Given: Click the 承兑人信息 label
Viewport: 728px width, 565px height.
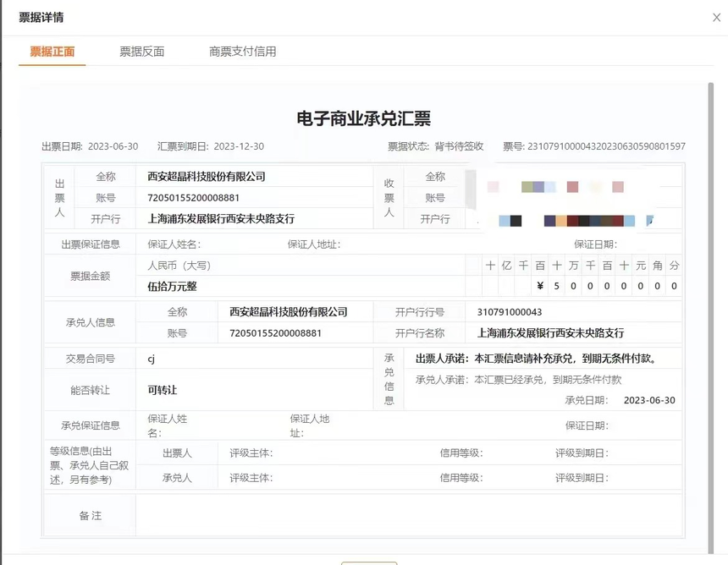Looking at the screenshot, I should (90, 322).
